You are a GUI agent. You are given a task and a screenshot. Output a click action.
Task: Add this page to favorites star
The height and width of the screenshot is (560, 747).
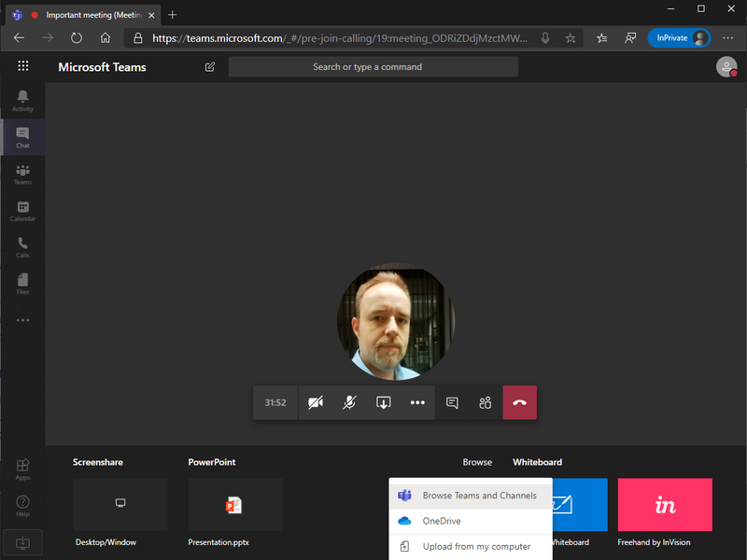571,38
